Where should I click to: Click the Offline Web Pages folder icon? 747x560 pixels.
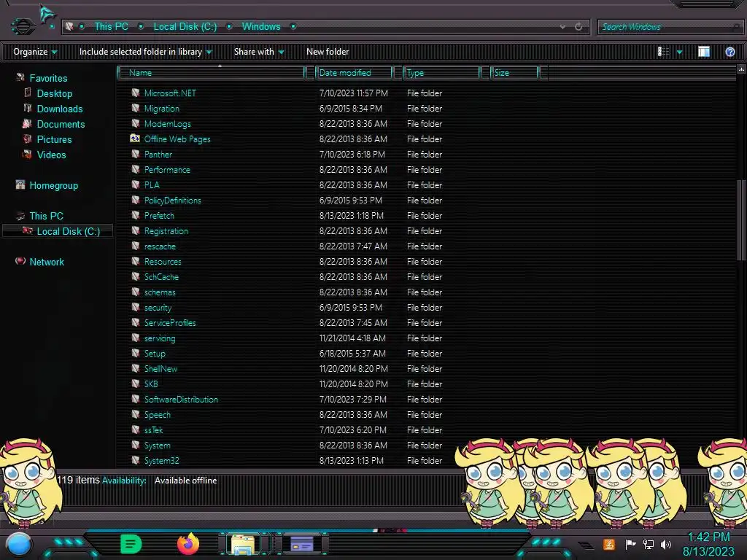(x=135, y=139)
